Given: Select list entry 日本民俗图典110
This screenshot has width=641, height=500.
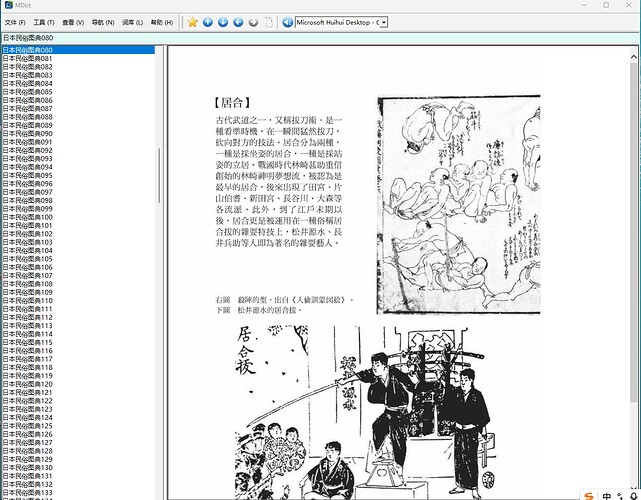Looking at the screenshot, I should pyautogui.click(x=78, y=300).
